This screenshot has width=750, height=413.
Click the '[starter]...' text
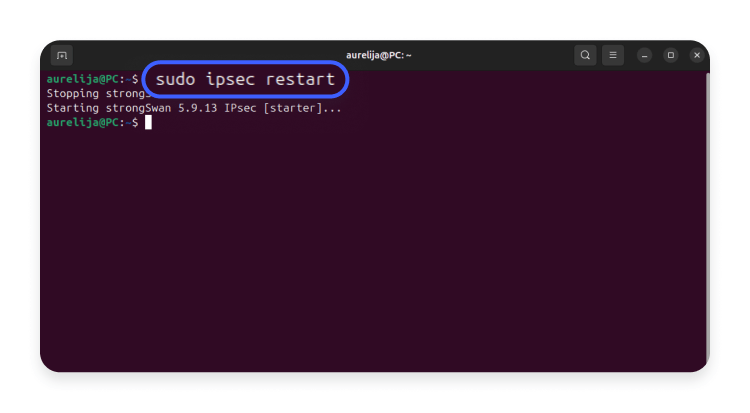(302, 108)
